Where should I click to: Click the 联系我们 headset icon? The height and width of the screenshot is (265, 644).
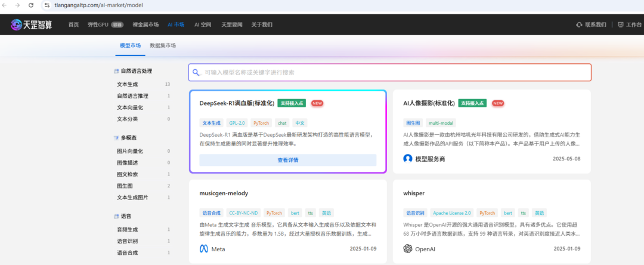(x=580, y=24)
